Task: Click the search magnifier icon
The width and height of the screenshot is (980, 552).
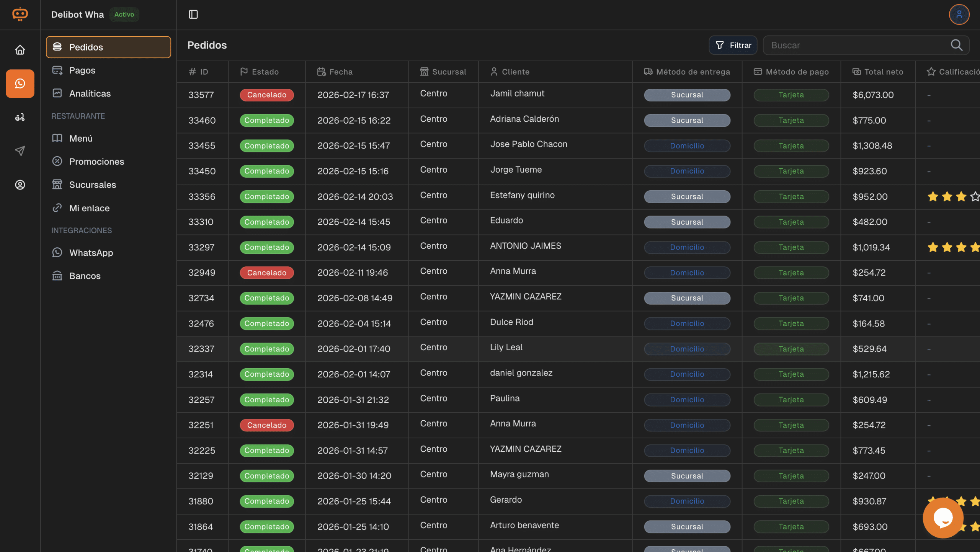Action: coord(956,45)
